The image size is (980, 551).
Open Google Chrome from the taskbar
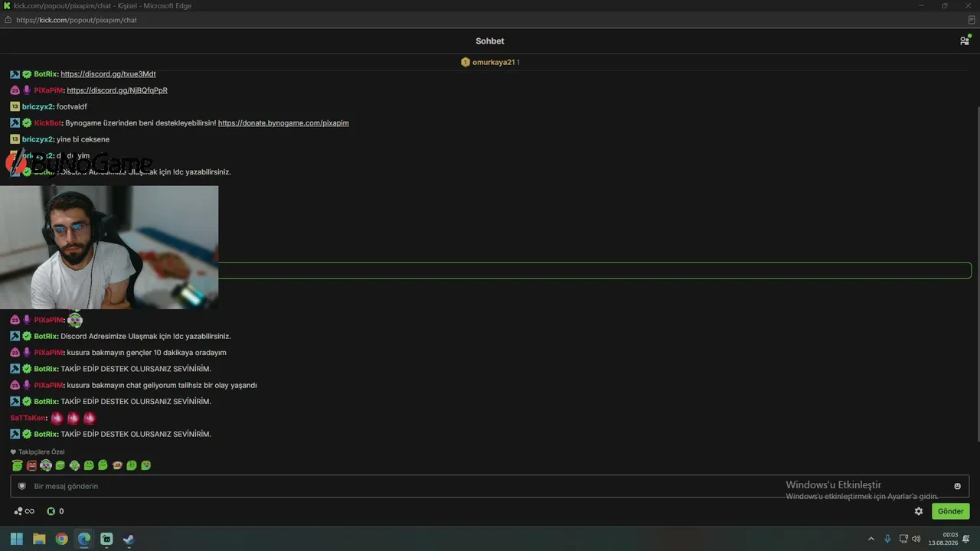tap(62, 539)
